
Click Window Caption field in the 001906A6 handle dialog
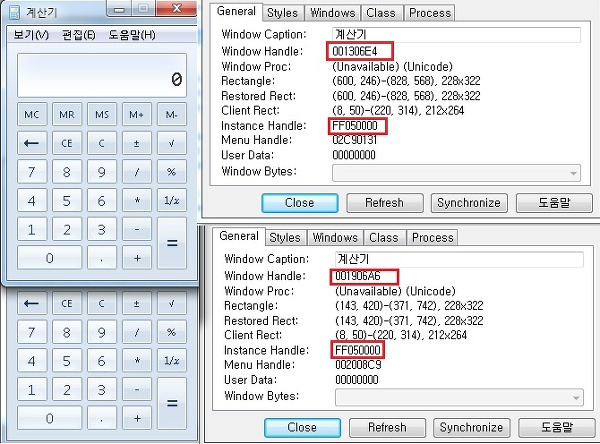click(x=459, y=260)
